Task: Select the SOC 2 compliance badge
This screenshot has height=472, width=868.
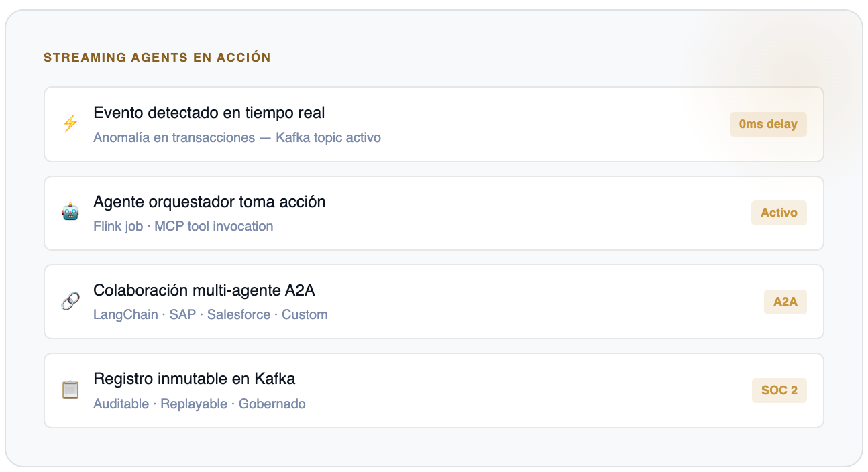Action: pyautogui.click(x=779, y=390)
